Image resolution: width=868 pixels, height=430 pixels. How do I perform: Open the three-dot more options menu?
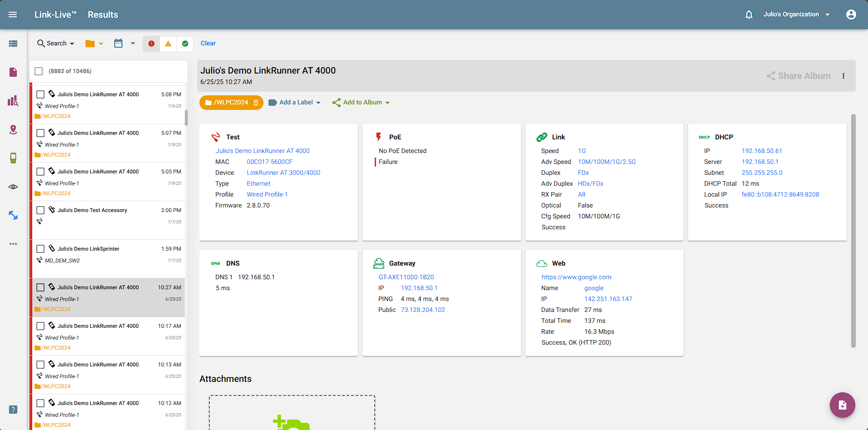843,76
